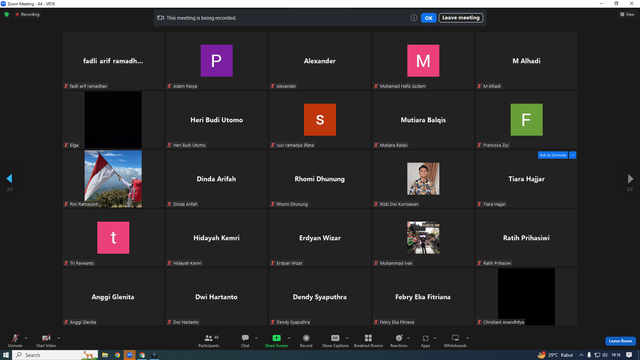The width and height of the screenshot is (640, 360).
Task: Open the Windows notification center
Action: point(629,355)
